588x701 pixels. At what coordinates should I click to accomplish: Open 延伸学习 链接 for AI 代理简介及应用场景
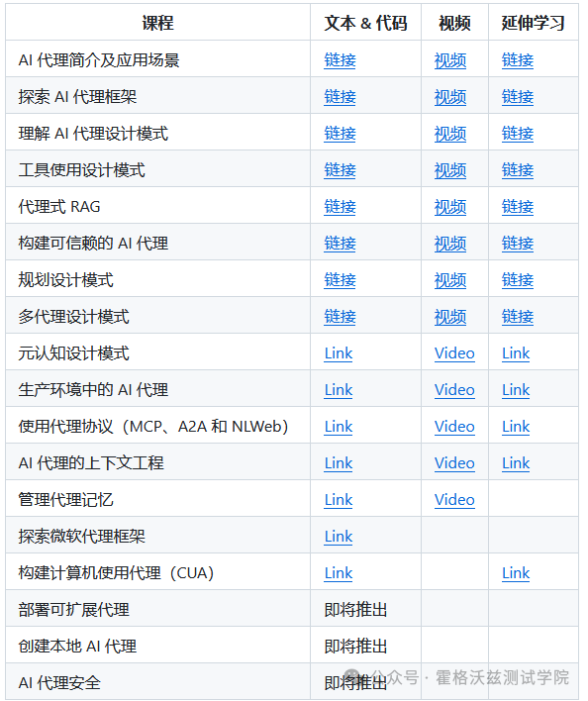pos(518,60)
